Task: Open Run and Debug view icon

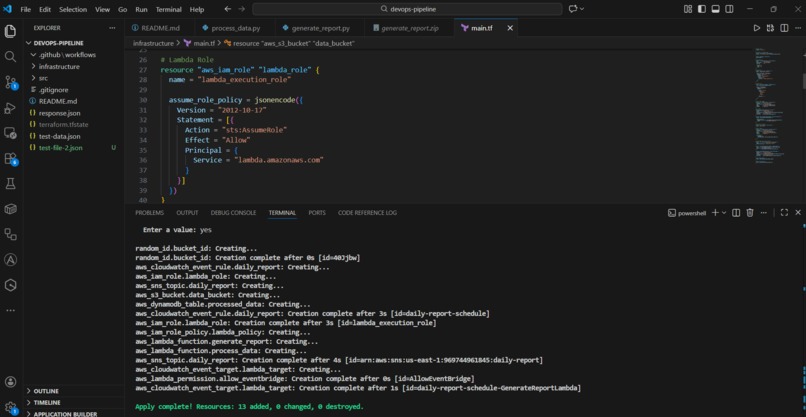Action: click(10, 107)
